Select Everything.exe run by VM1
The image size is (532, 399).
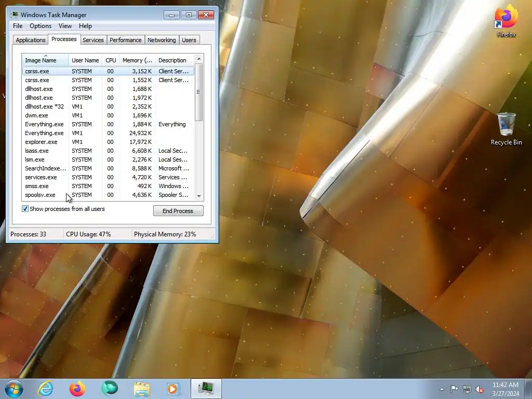tap(108, 133)
